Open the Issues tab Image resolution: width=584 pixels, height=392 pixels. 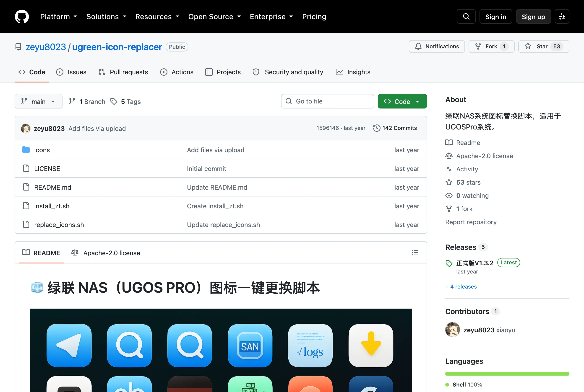pyautogui.click(x=71, y=72)
